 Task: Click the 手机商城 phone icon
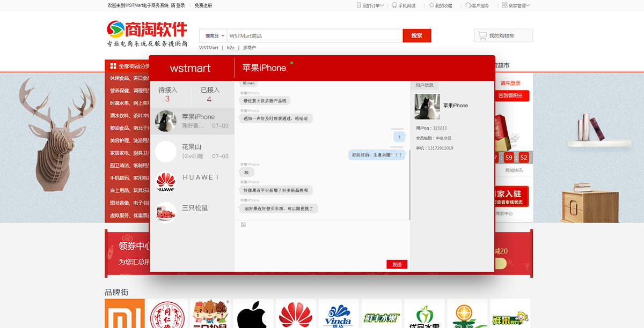(x=394, y=5)
